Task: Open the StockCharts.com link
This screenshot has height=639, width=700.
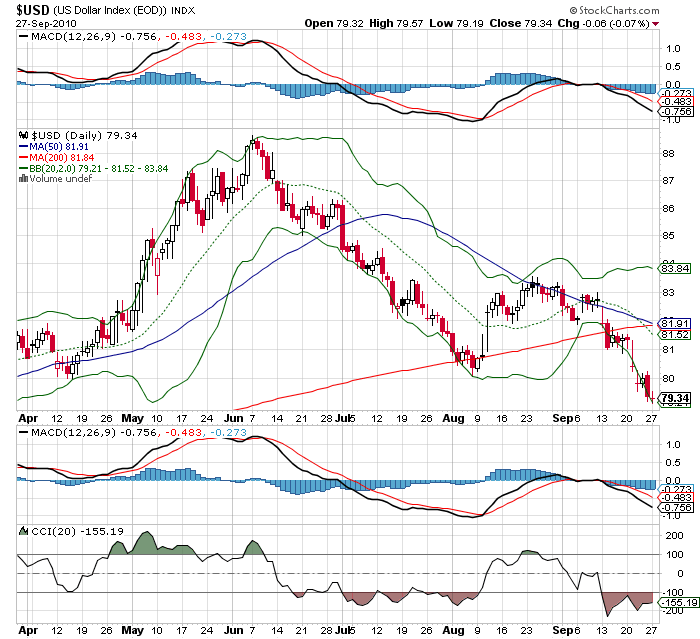Action: pos(643,8)
